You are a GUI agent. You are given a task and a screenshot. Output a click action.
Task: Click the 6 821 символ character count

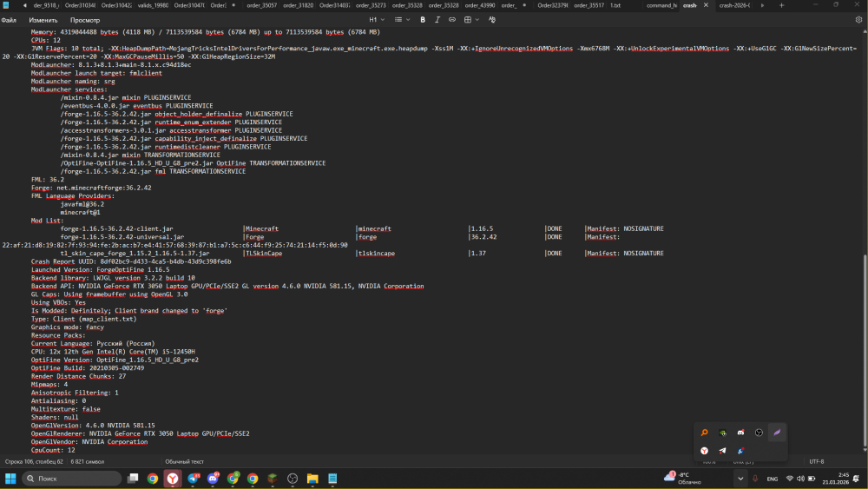coord(87,461)
